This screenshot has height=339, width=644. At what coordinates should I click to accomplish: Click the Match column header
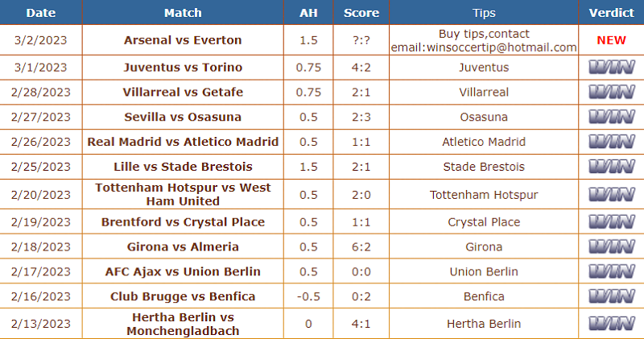pos(183,13)
